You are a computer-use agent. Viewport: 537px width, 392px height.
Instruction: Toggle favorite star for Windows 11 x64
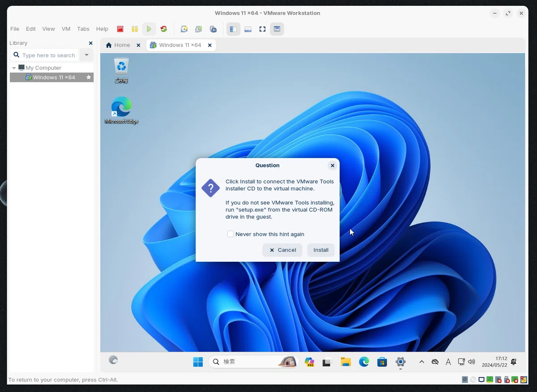point(89,77)
